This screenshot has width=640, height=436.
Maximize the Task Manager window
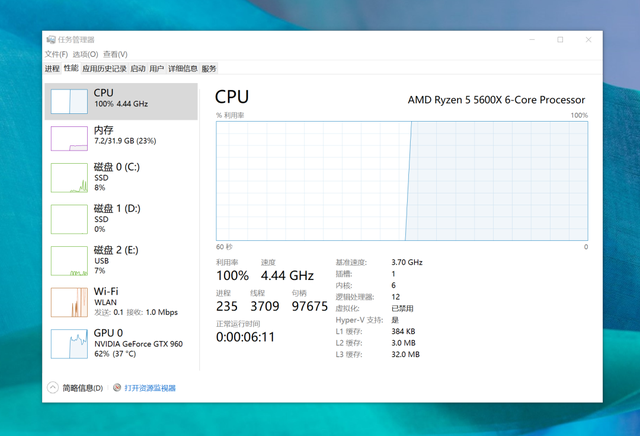pos(560,40)
